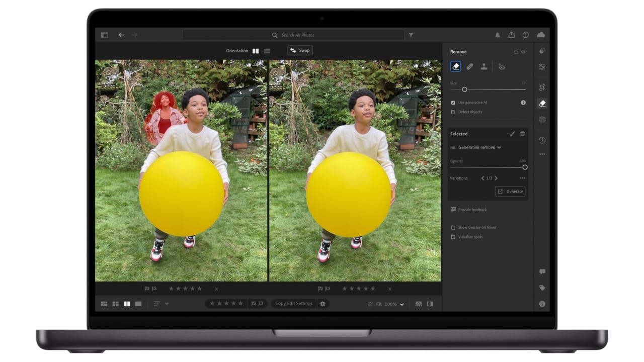Delete selected removal with trash icon
This screenshot has width=644, height=362.
coord(522,134)
